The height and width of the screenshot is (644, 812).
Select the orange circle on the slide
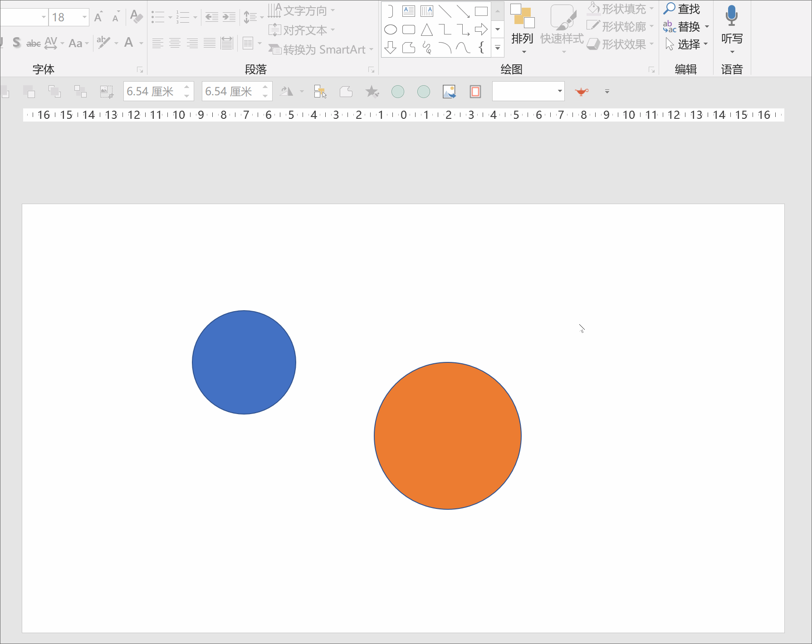click(447, 435)
